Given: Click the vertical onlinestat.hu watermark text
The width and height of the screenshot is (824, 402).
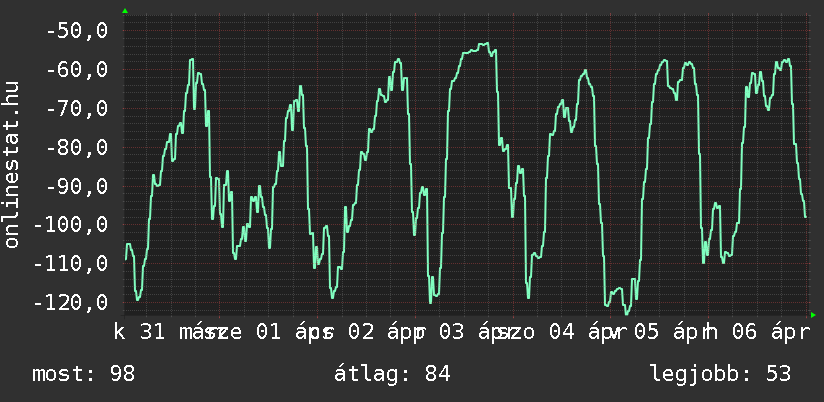Looking at the screenshot, I should point(13,166).
